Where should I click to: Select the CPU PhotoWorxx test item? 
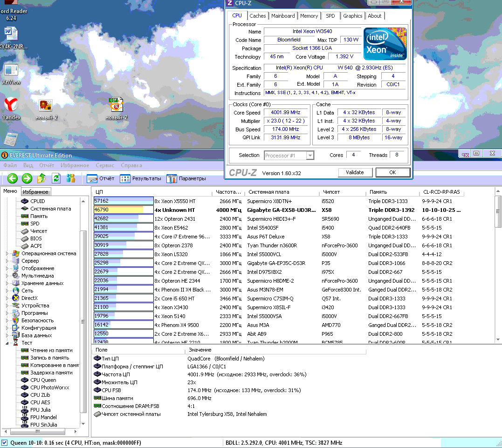[x=49, y=387]
